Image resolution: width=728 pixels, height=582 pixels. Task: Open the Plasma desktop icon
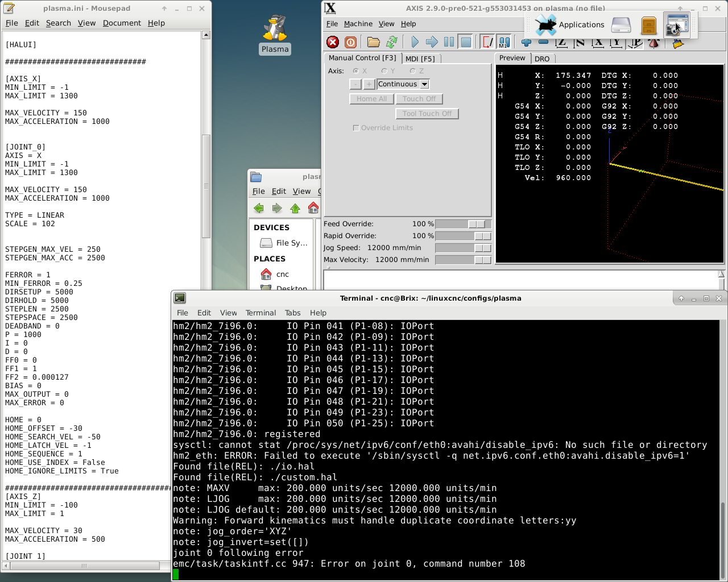click(275, 34)
